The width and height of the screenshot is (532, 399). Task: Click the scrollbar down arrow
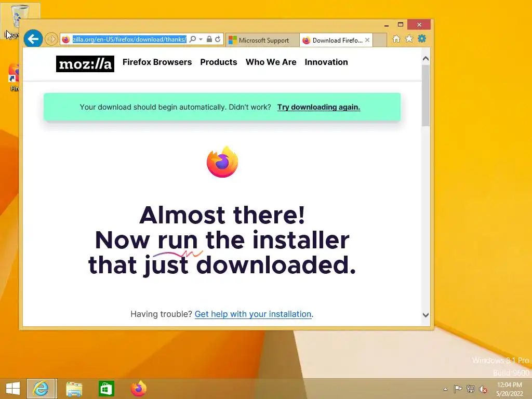[426, 315]
